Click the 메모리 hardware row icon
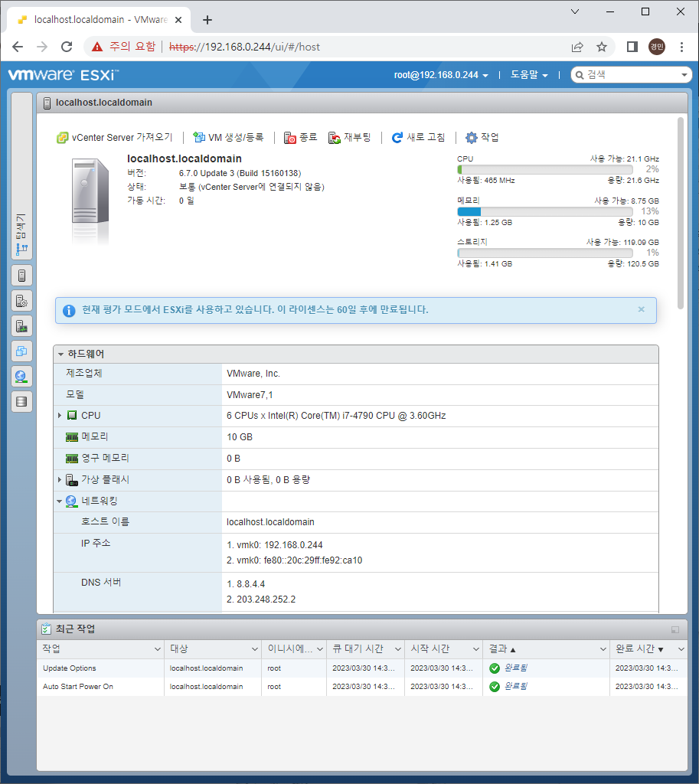The height and width of the screenshot is (784, 699). [x=72, y=437]
